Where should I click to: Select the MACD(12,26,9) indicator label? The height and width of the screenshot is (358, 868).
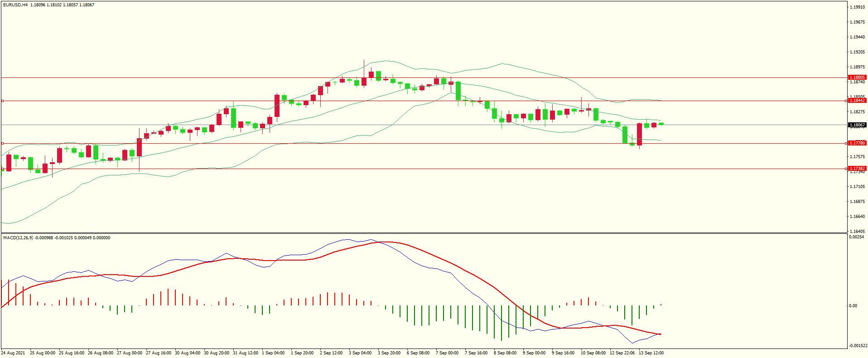[x=18, y=238]
